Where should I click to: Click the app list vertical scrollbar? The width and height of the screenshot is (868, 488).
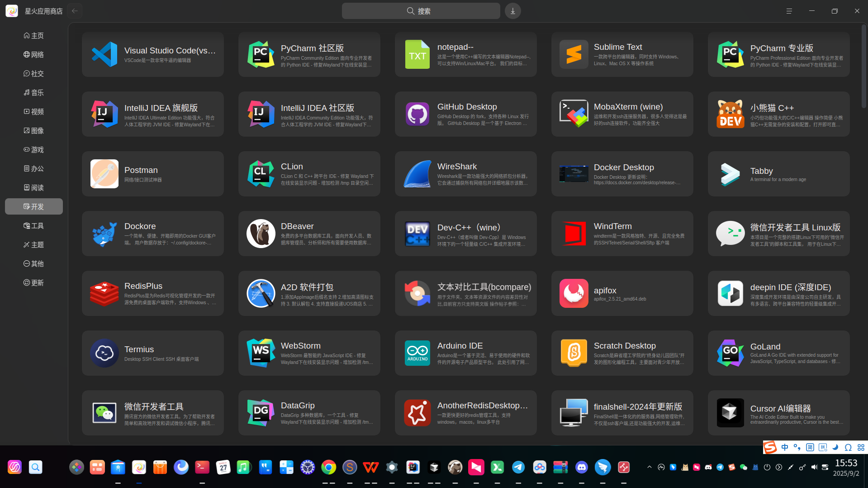(863, 66)
